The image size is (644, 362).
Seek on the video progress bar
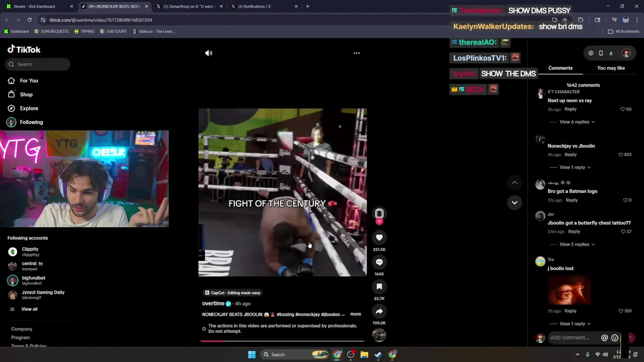click(x=282, y=341)
